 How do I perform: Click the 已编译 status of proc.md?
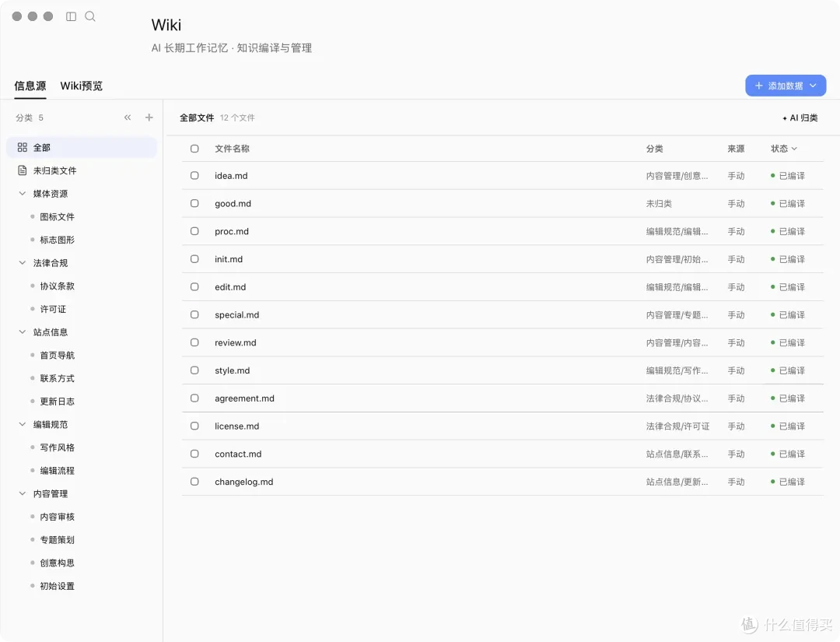pos(788,231)
